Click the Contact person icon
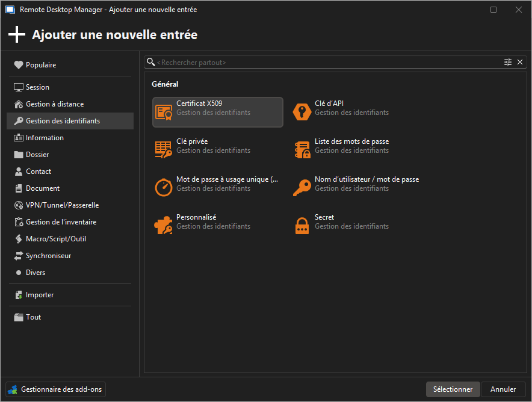The width and height of the screenshot is (532, 402). tap(18, 172)
